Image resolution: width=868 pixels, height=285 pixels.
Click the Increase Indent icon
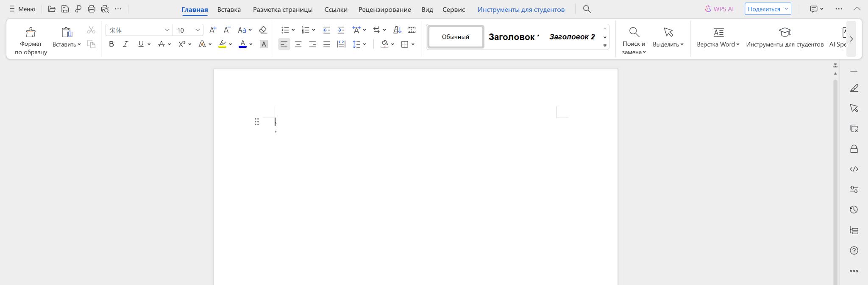coord(341,30)
